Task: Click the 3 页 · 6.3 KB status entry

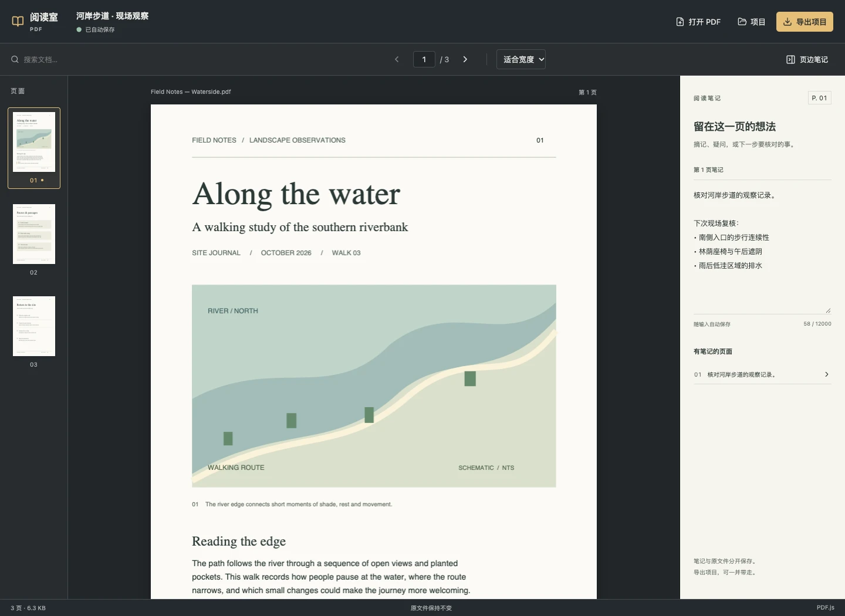Action: (28, 608)
